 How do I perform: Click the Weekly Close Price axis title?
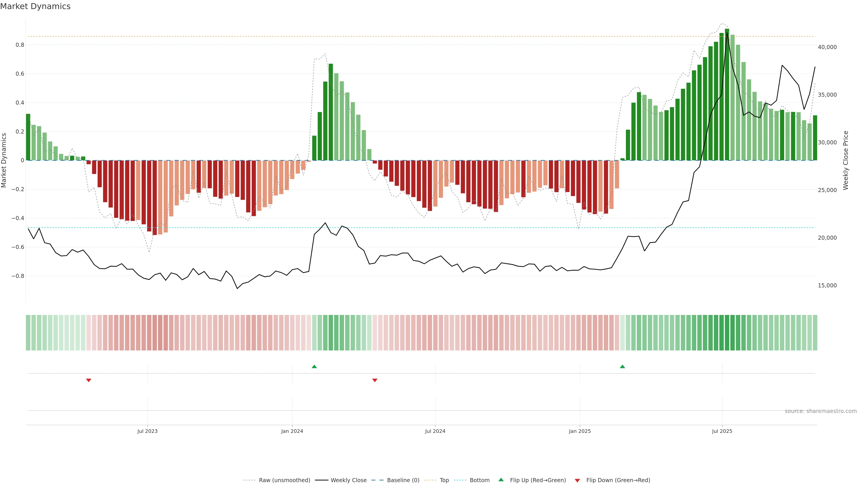tap(846, 160)
